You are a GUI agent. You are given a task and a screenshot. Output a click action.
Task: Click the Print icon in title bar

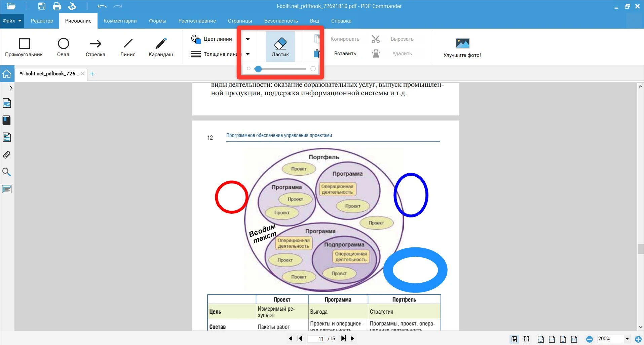(x=57, y=6)
